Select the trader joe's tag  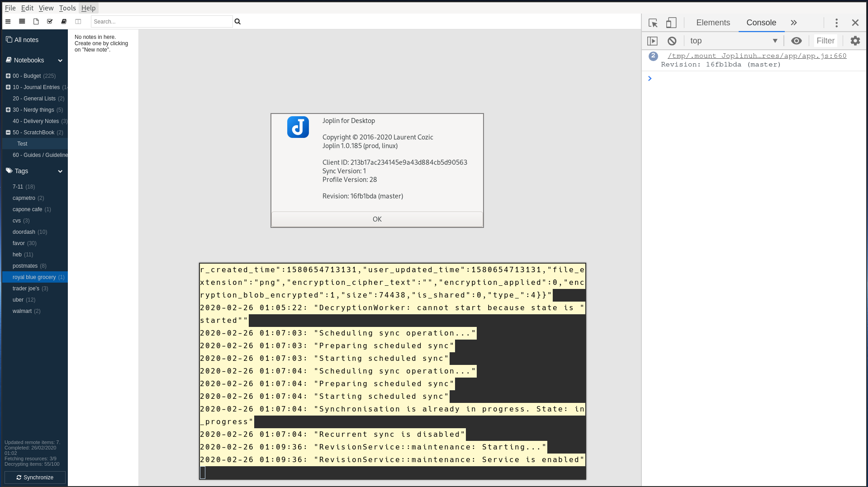[x=35, y=288]
